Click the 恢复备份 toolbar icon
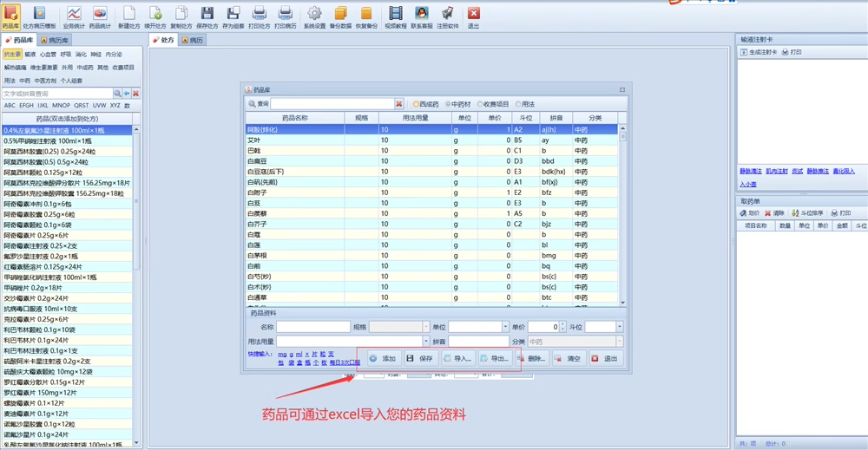This screenshot has width=868, height=450. point(366,16)
